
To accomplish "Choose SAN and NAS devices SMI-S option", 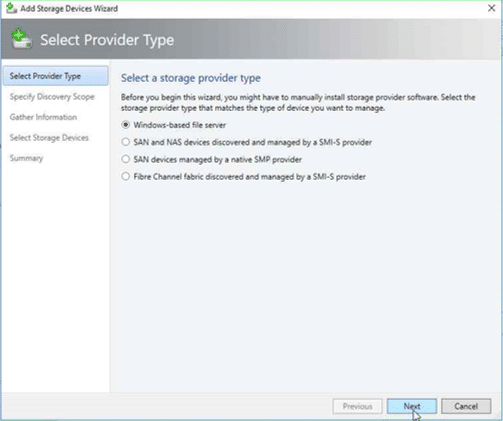I will (x=125, y=142).
